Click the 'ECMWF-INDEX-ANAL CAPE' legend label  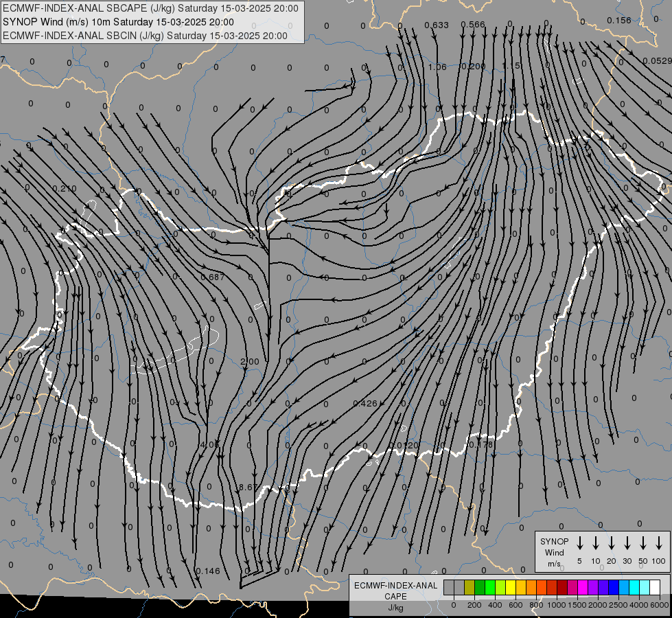click(395, 591)
